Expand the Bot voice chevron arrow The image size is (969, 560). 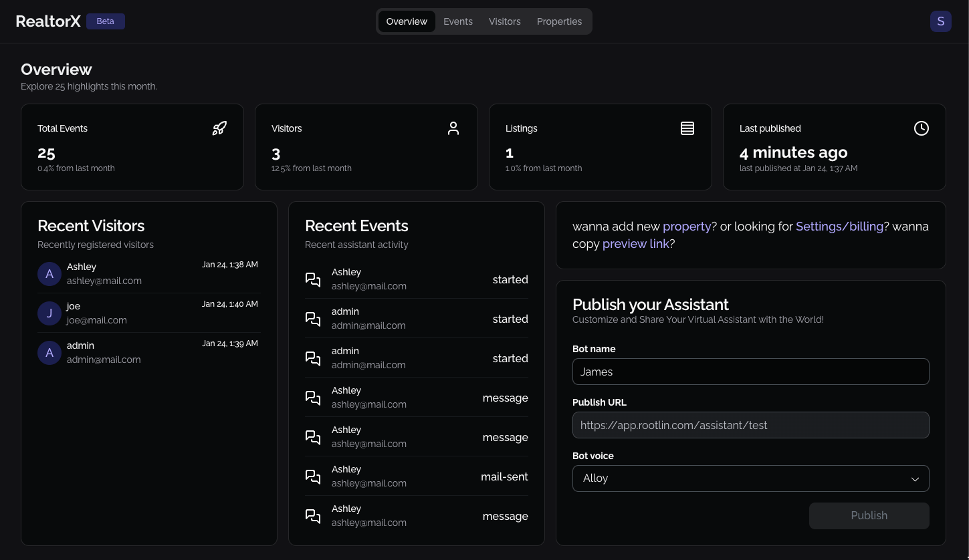click(915, 479)
